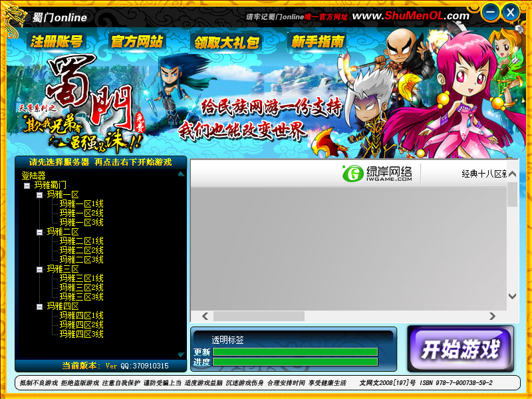The width and height of the screenshot is (532, 399).
Task: Open 注册账号 account registration
Action: [57, 42]
